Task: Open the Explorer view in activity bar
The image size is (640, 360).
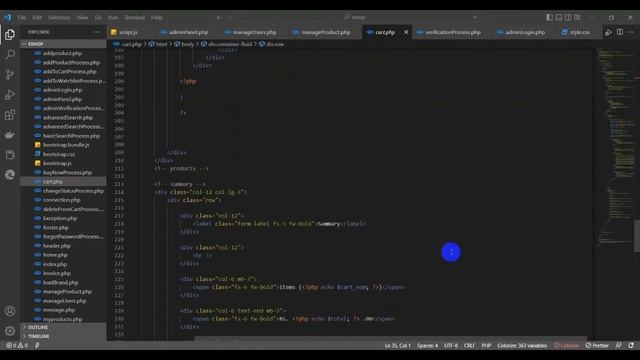Action: point(10,35)
